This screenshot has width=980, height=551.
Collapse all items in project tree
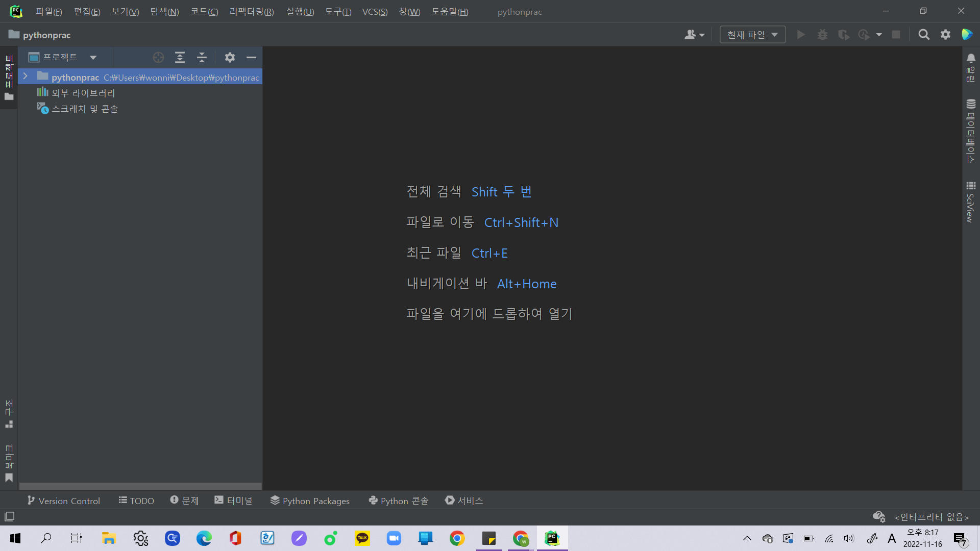[202, 58]
